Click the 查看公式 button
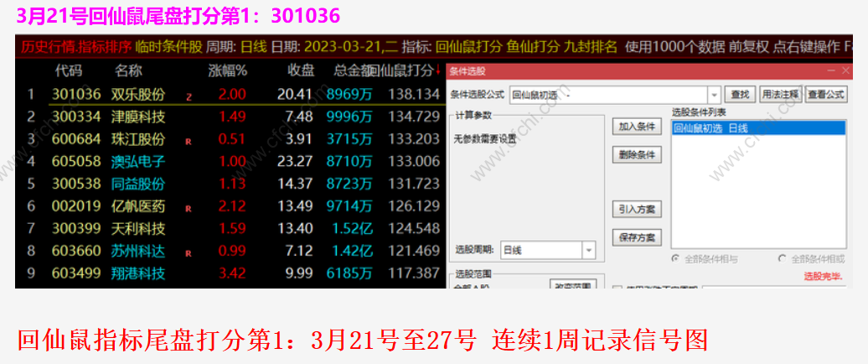Screen dimensions: 868x364 point(825,95)
